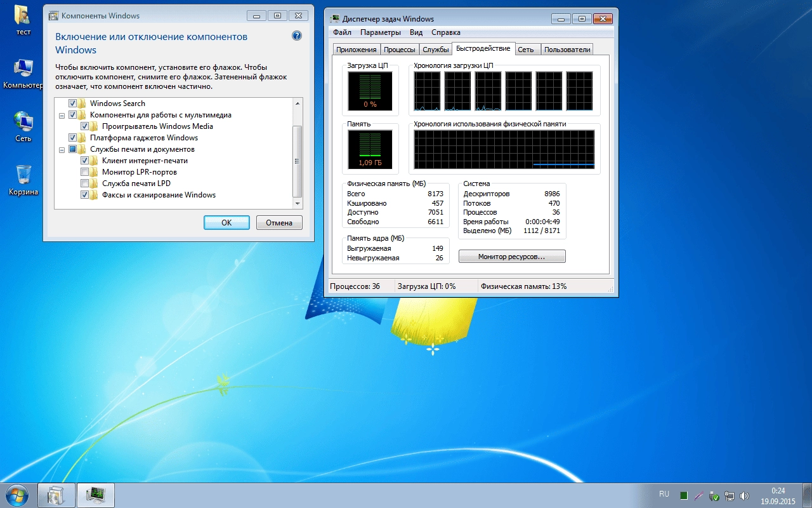Click 'Физическая память: 13%' in status bar
The height and width of the screenshot is (508, 812).
click(523, 286)
